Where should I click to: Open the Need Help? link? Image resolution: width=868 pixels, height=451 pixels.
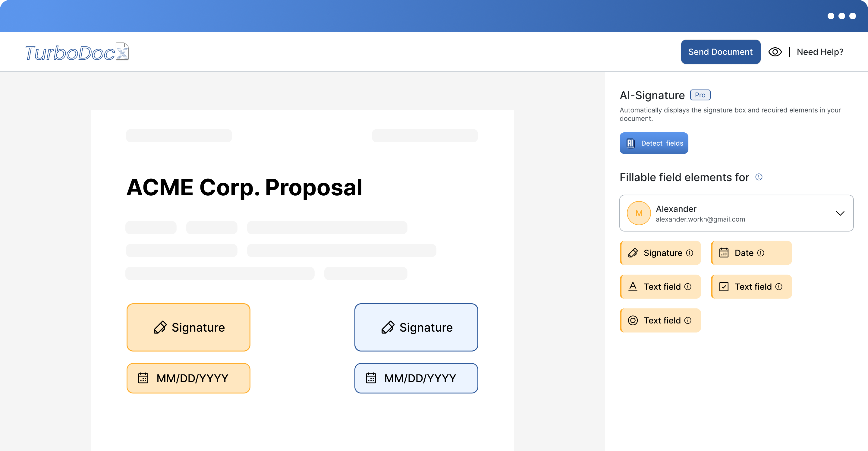pos(820,52)
